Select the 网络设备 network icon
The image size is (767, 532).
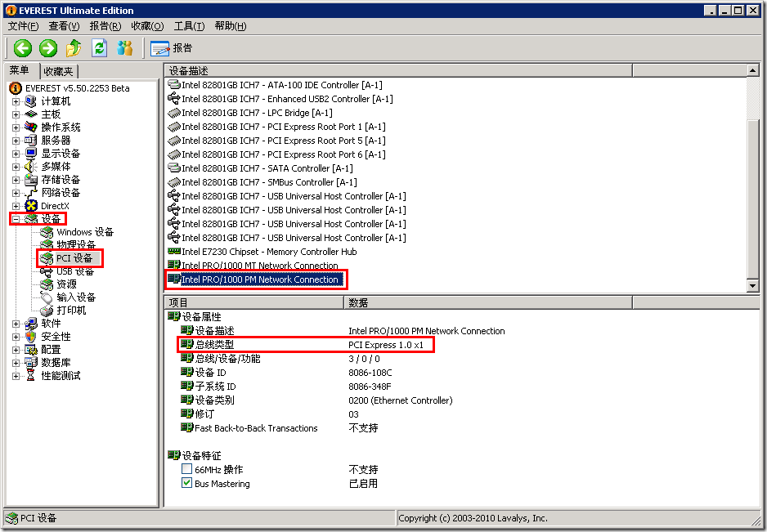tap(31, 193)
